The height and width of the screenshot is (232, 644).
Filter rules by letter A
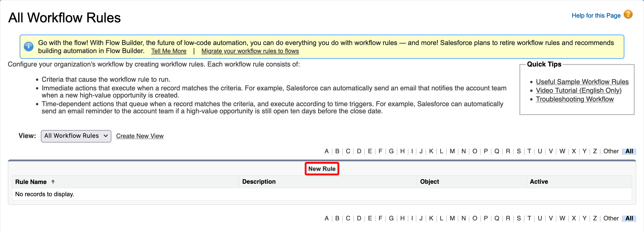click(326, 151)
